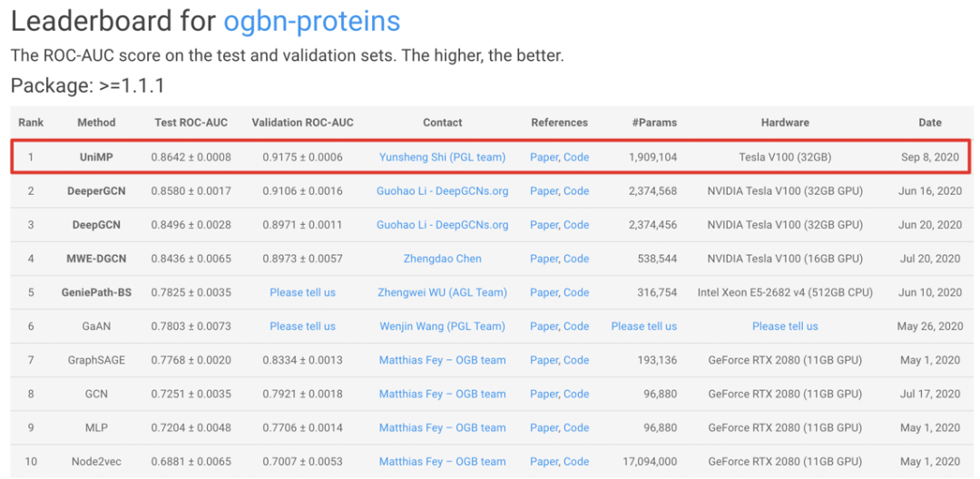Open the ogbn-proteins link in the heading
Viewport: 980px width, 479px height.
[312, 23]
